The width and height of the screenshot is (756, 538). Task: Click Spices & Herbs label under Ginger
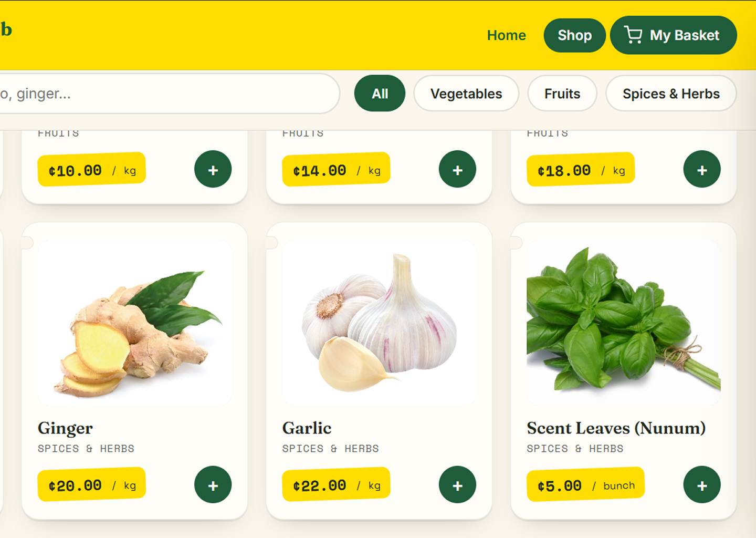[86, 449]
